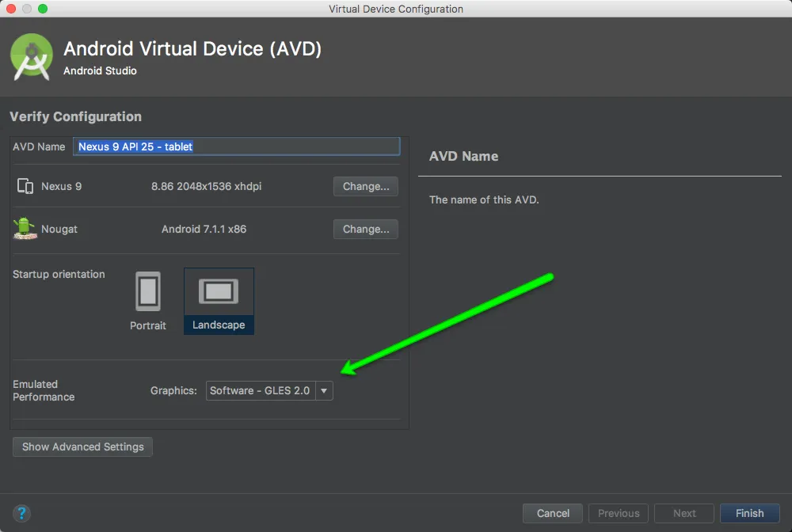Close the window with the red button
Screen dimensions: 792x532
[x=10, y=9]
